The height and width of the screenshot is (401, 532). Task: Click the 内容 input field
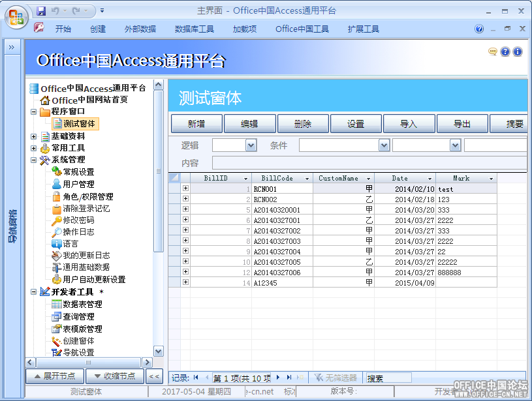coord(370,163)
